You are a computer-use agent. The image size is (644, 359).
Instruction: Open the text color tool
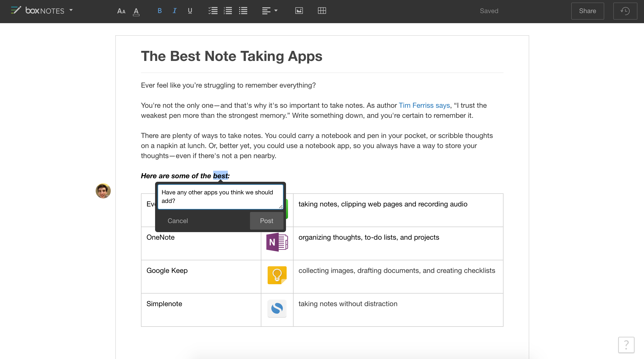click(136, 11)
